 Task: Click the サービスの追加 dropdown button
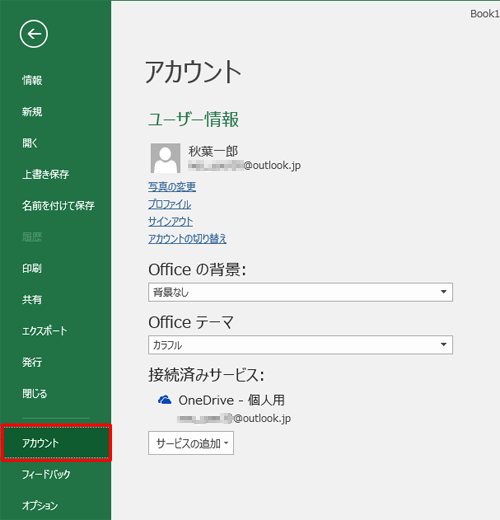click(x=191, y=443)
